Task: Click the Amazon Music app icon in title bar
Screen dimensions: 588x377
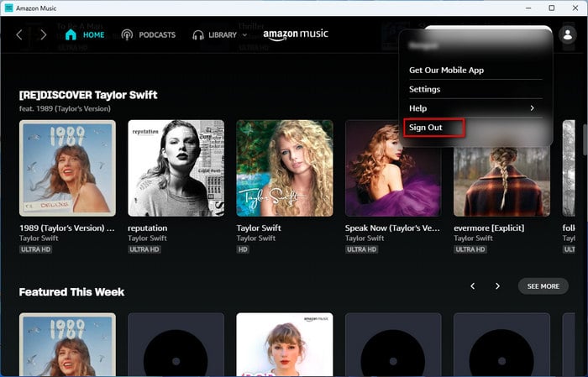Action: point(8,8)
